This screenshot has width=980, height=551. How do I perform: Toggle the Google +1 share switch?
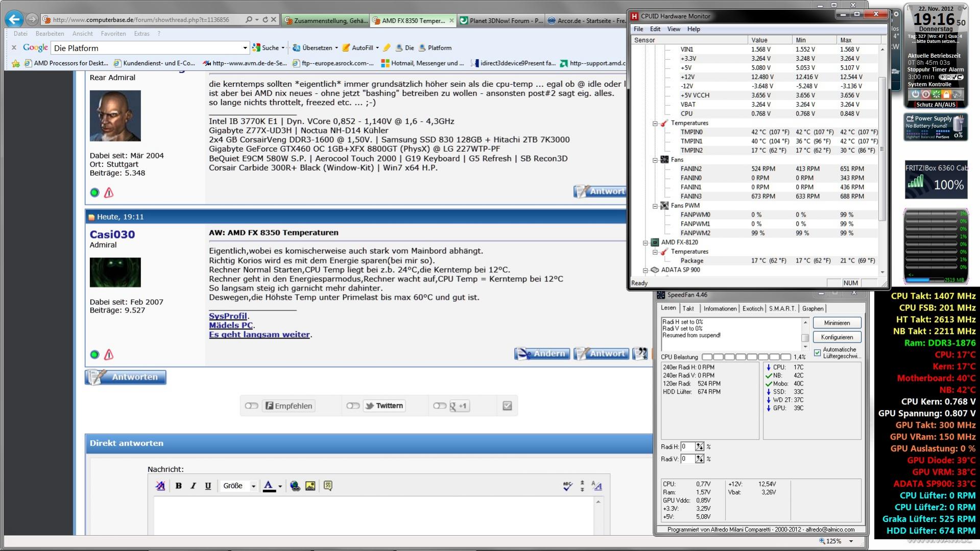click(x=440, y=406)
